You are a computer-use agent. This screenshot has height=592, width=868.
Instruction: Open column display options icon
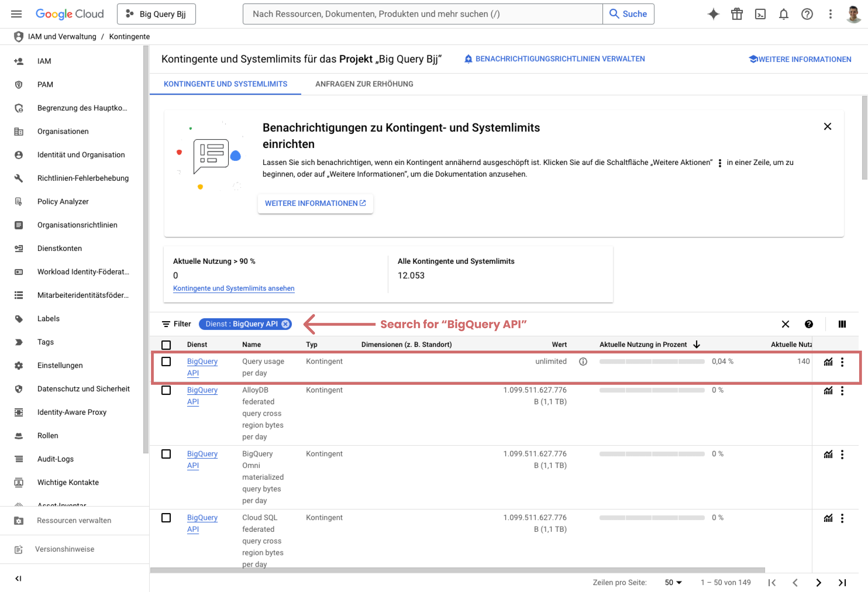coord(842,324)
